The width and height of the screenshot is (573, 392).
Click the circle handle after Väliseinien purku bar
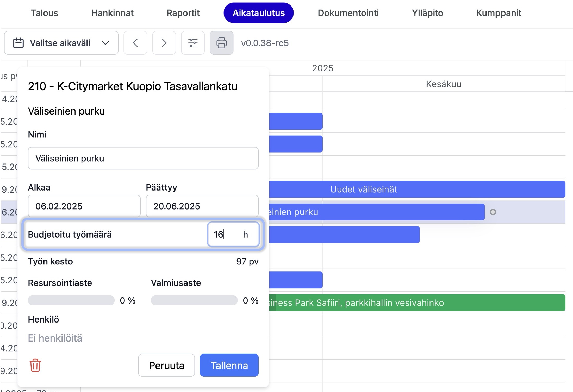493,212
